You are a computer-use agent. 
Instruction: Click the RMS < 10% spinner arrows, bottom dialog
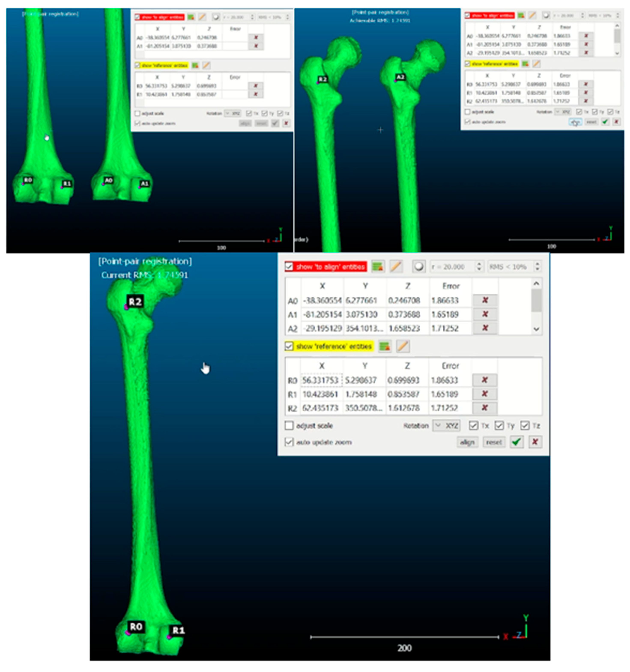537,267
